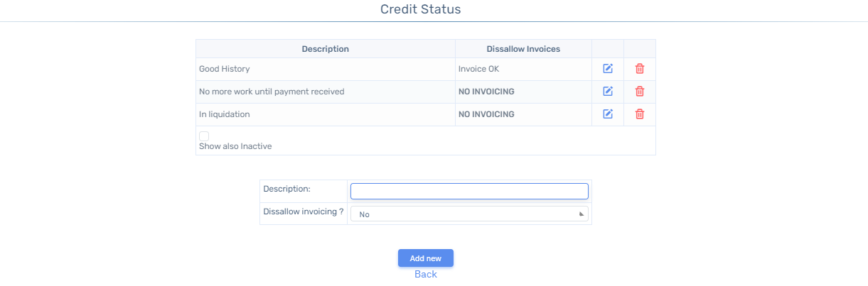Delete the No more work until payment row

pyautogui.click(x=640, y=92)
